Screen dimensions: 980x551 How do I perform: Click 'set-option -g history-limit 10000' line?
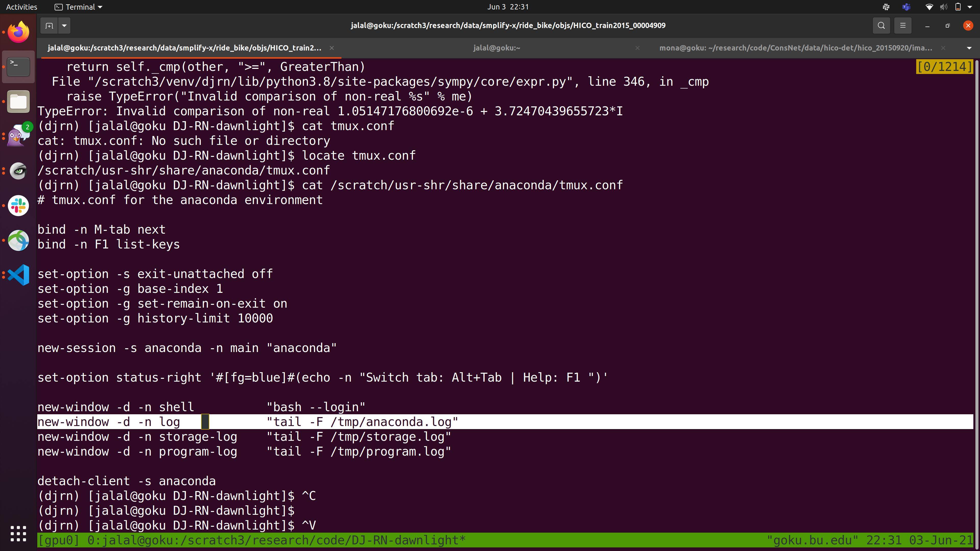pyautogui.click(x=155, y=318)
